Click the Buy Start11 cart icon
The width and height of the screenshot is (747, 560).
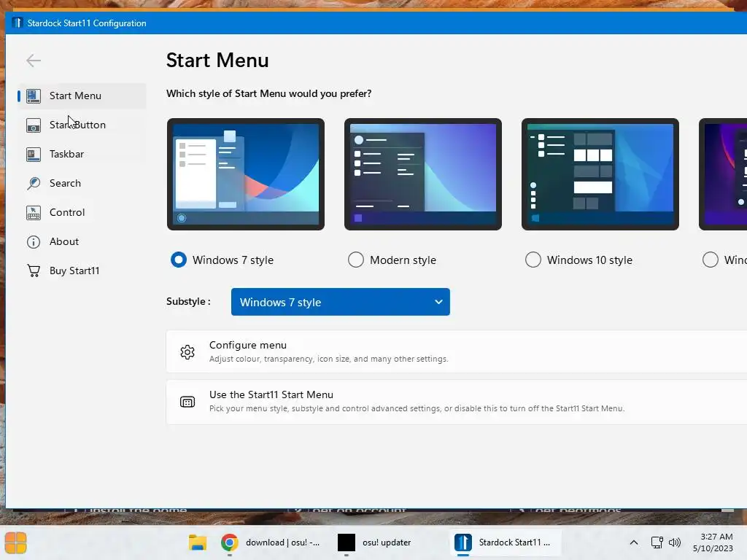pos(34,271)
